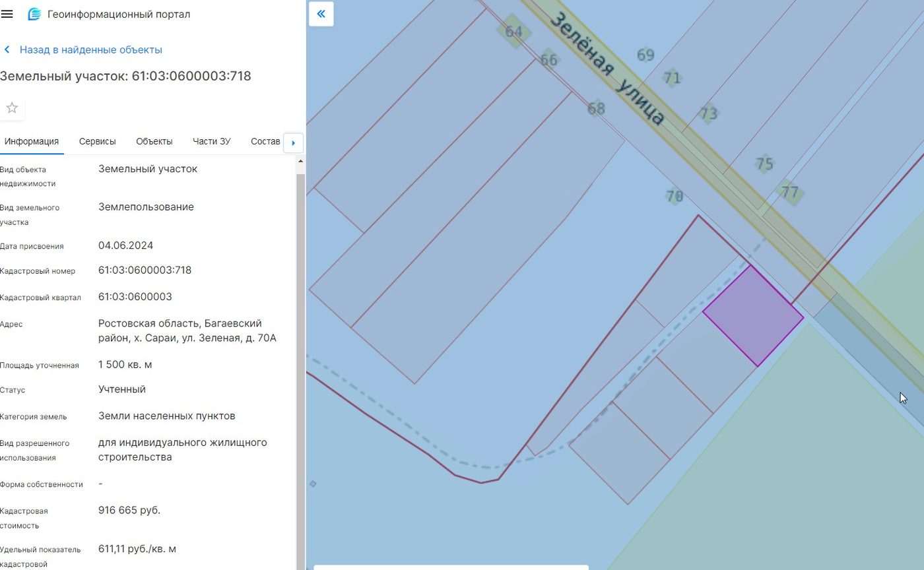Switch to the Сервисы tab
The height and width of the screenshot is (570, 924).
coord(97,141)
